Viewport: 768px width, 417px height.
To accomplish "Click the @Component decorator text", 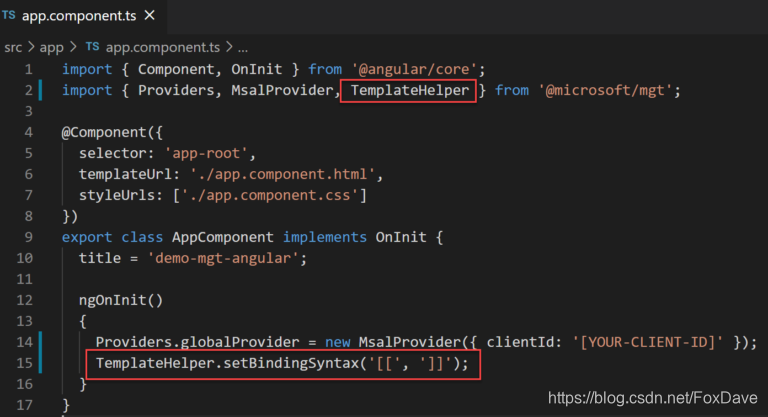I will pos(104,132).
